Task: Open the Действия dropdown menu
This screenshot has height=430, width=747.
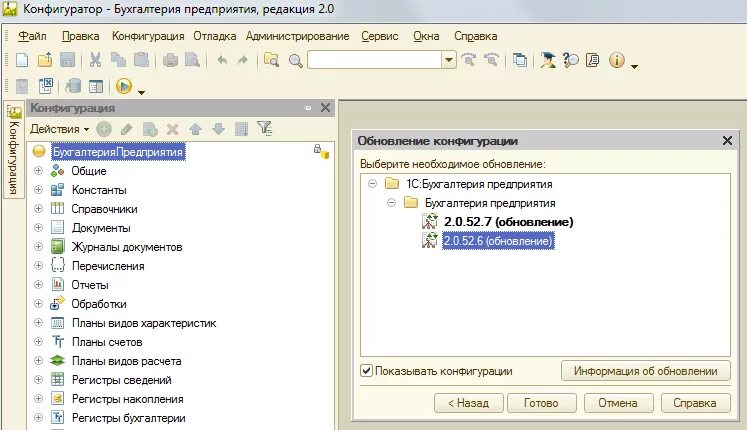Action: (x=60, y=129)
